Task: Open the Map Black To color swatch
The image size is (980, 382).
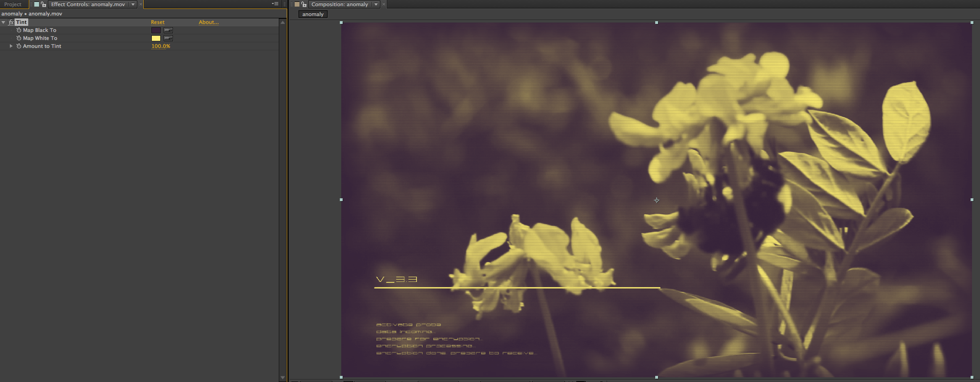Action: coord(156,30)
